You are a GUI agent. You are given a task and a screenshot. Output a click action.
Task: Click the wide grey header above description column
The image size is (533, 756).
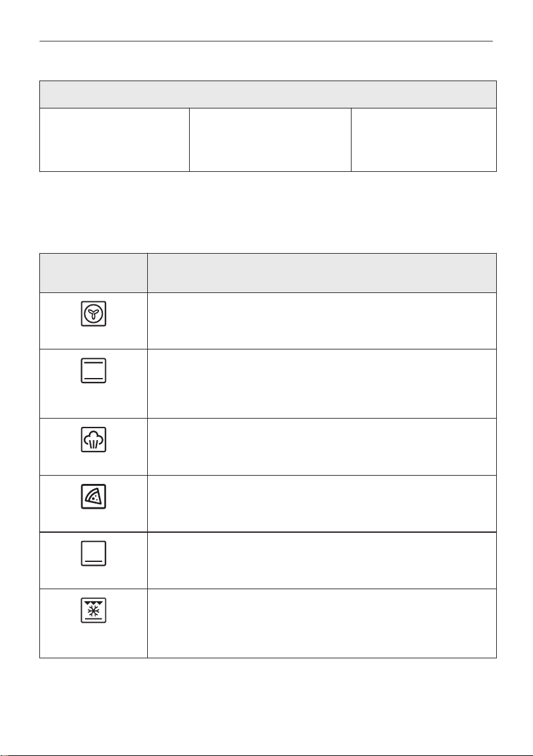[x=322, y=273]
